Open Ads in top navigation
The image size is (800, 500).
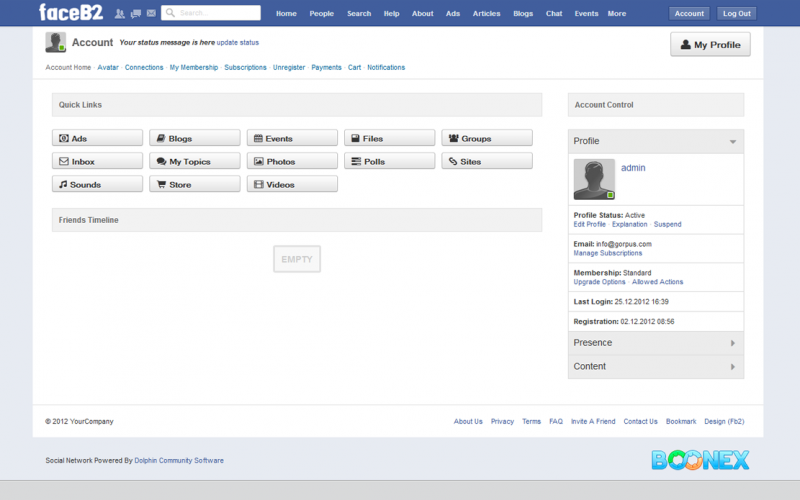click(453, 14)
